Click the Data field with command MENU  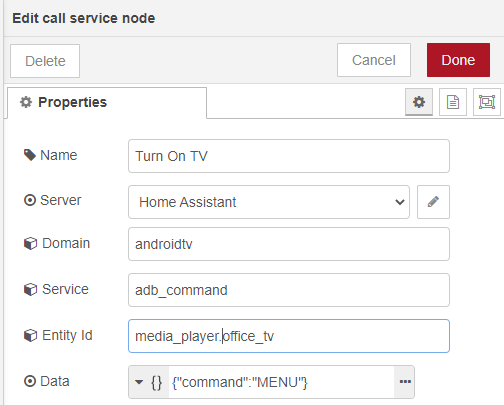pos(281,382)
